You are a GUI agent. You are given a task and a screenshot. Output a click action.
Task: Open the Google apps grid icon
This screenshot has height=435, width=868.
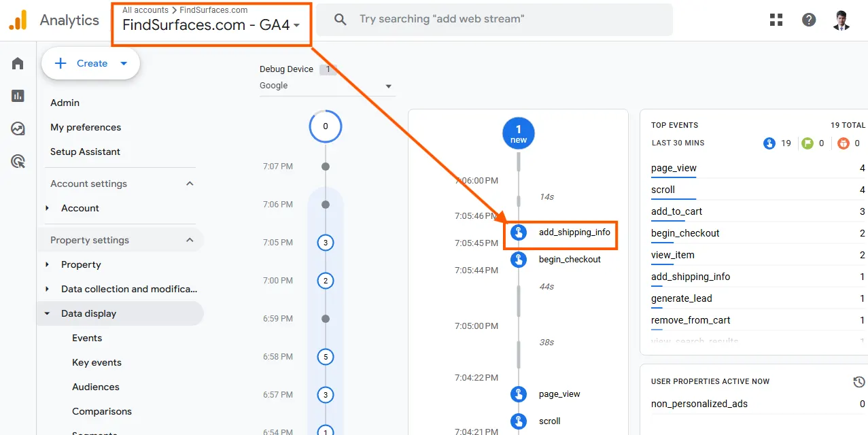point(776,20)
